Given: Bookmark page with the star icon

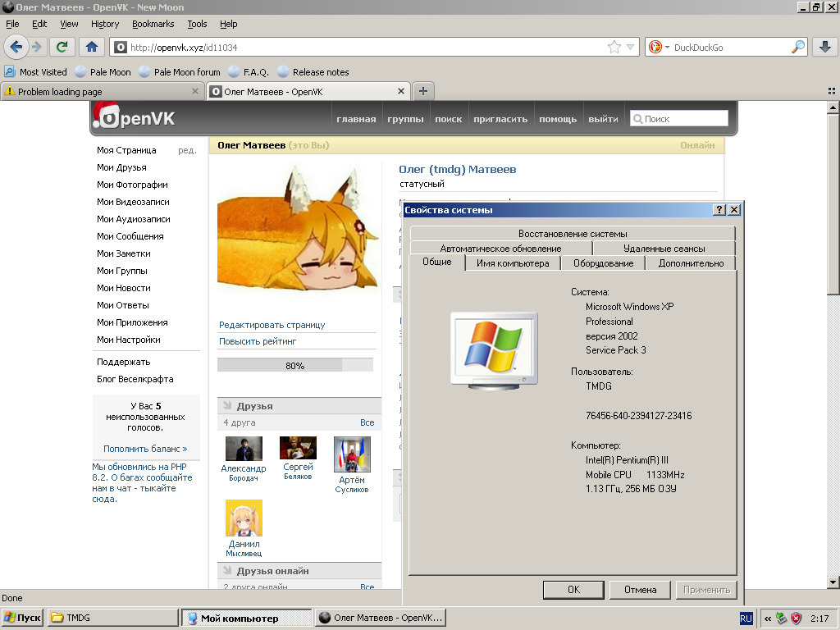Looking at the screenshot, I should [614, 47].
